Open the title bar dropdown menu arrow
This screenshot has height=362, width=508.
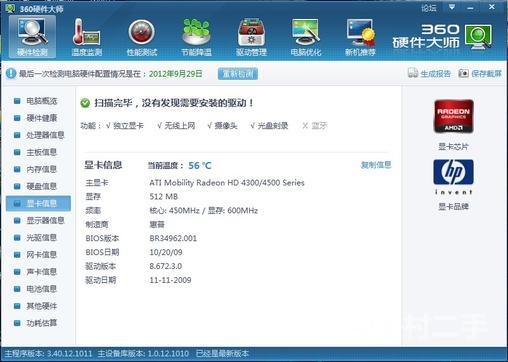[452, 7]
